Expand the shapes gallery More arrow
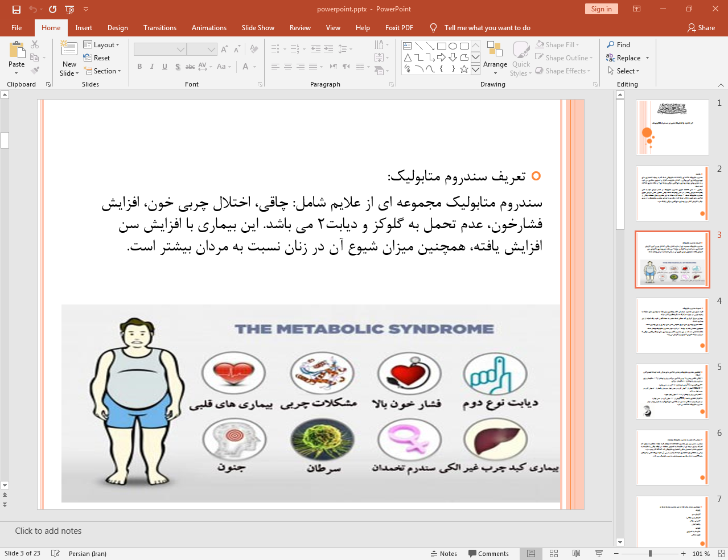The height and width of the screenshot is (560, 728). click(475, 69)
